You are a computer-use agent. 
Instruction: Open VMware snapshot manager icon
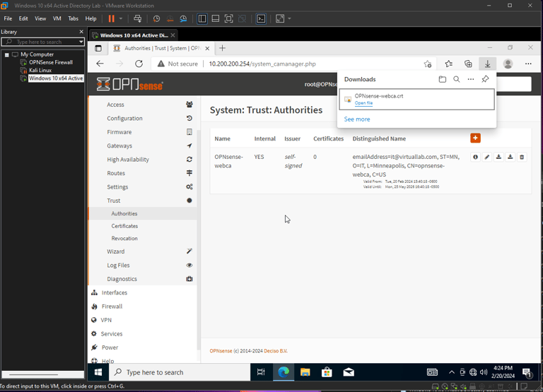tap(183, 18)
